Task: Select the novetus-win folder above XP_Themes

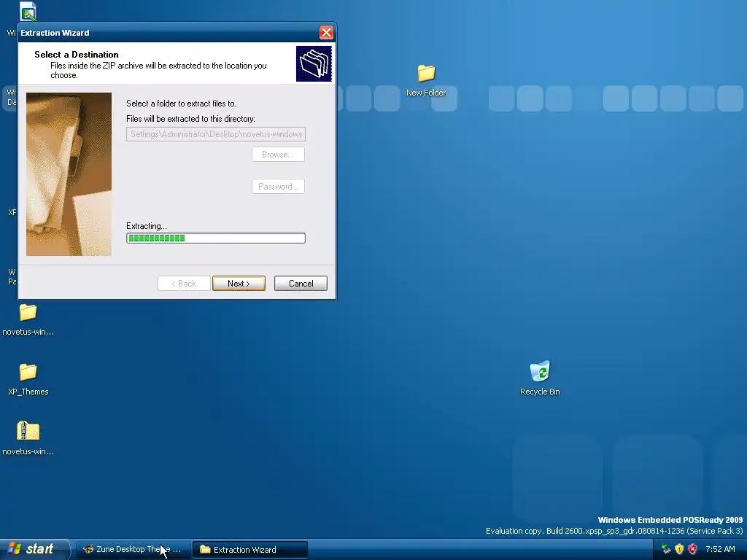Action: (28, 319)
